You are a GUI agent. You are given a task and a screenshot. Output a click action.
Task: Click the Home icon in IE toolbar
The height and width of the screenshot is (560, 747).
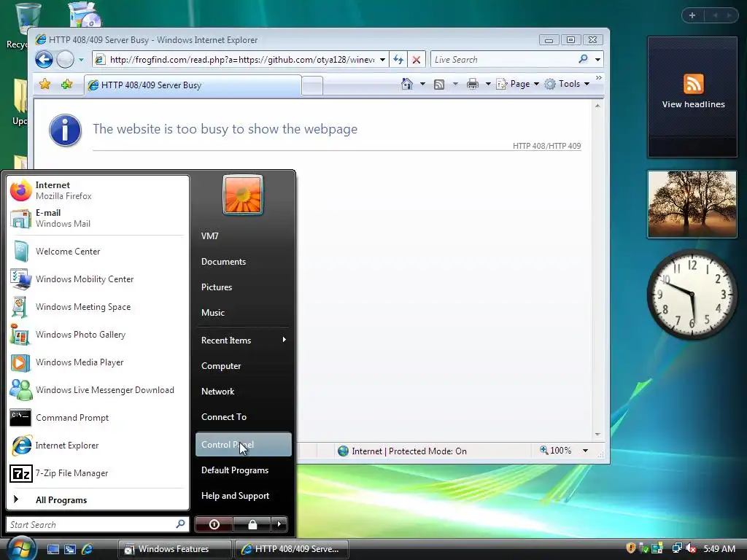tap(407, 84)
